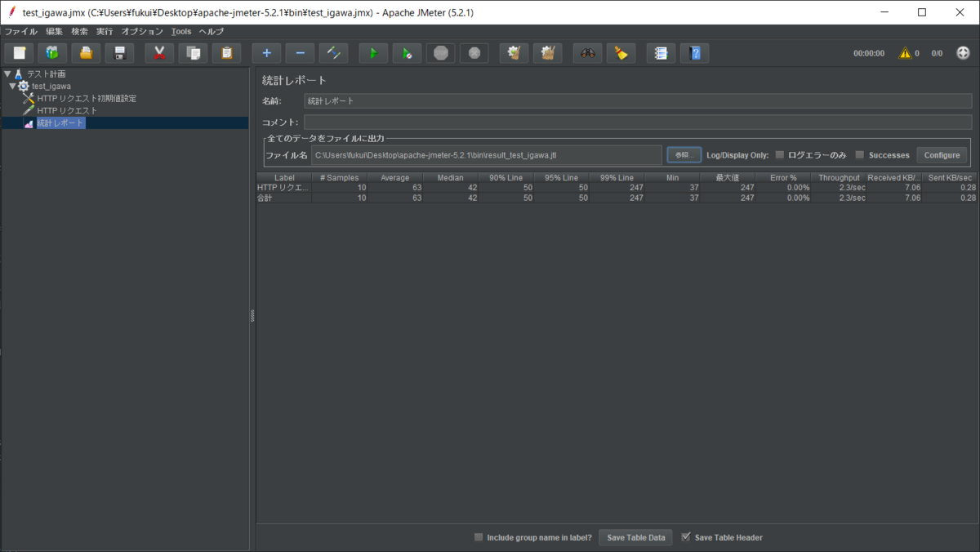980x552 pixels.
Task: Click the Configure button
Action: pyautogui.click(x=942, y=155)
